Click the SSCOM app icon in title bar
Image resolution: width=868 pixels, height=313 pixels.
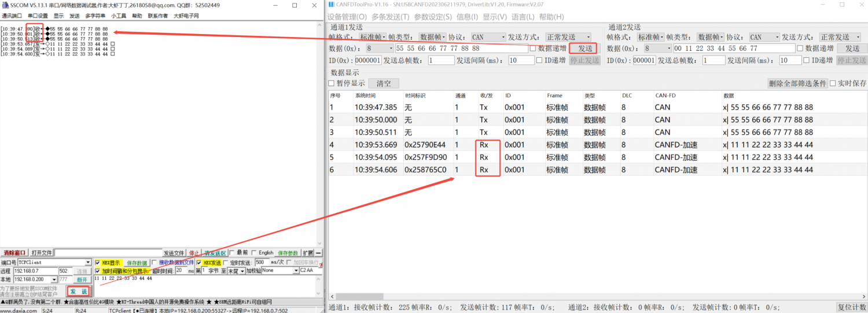(x=5, y=5)
